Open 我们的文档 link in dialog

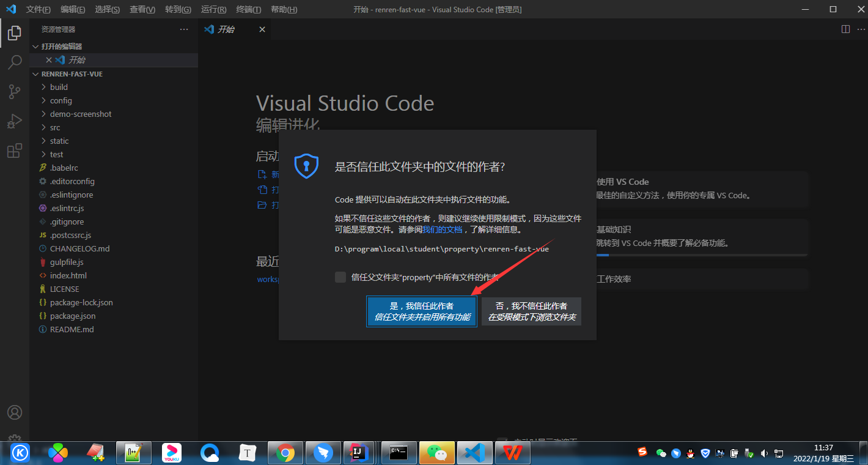pyautogui.click(x=442, y=230)
